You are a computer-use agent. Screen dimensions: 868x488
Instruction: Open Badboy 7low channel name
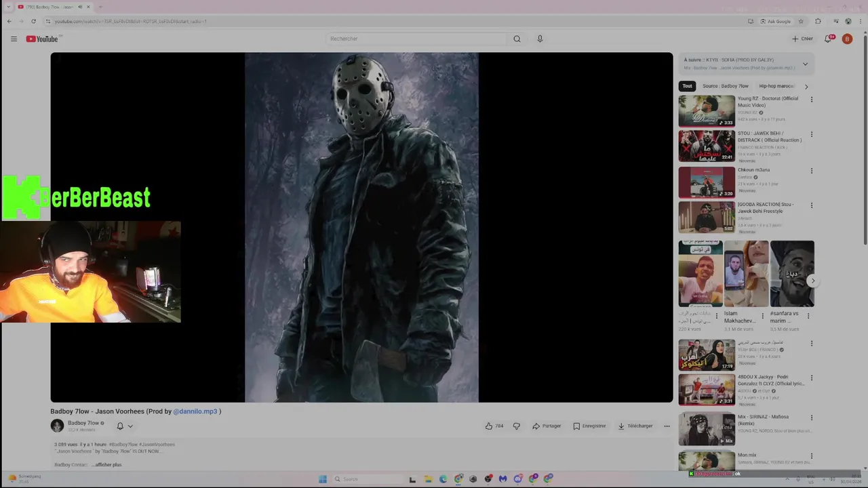pos(83,423)
